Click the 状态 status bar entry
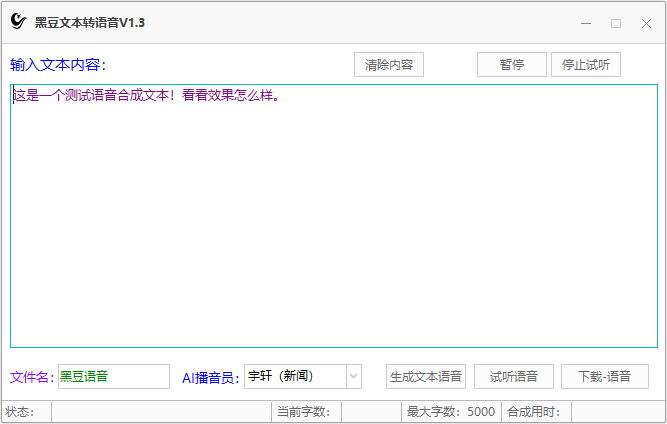 click(20, 412)
